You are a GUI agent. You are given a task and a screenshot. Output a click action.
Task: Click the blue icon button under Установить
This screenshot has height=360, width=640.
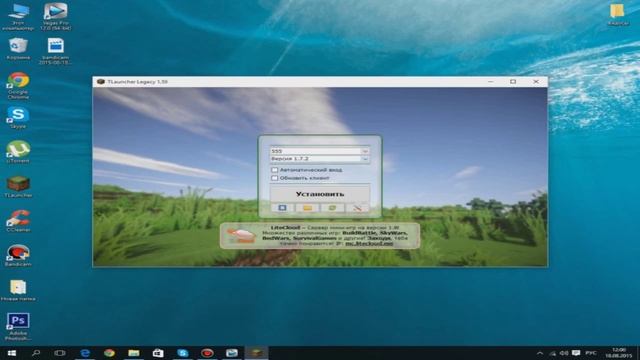click(282, 208)
